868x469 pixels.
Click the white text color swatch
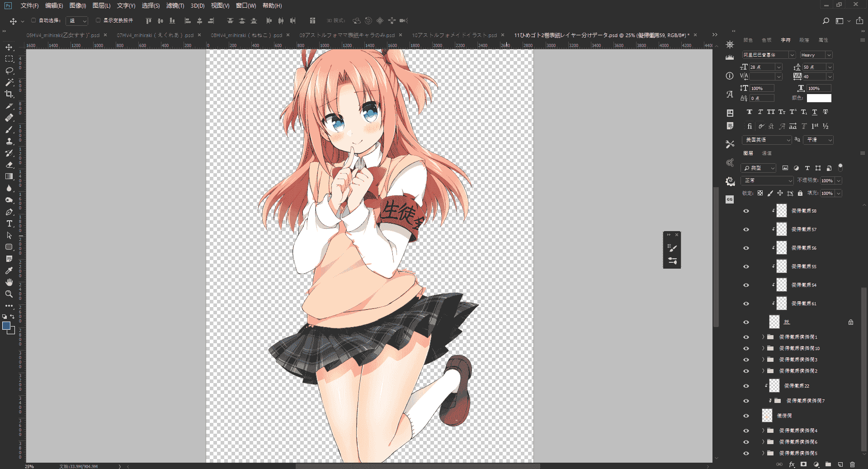coord(819,98)
